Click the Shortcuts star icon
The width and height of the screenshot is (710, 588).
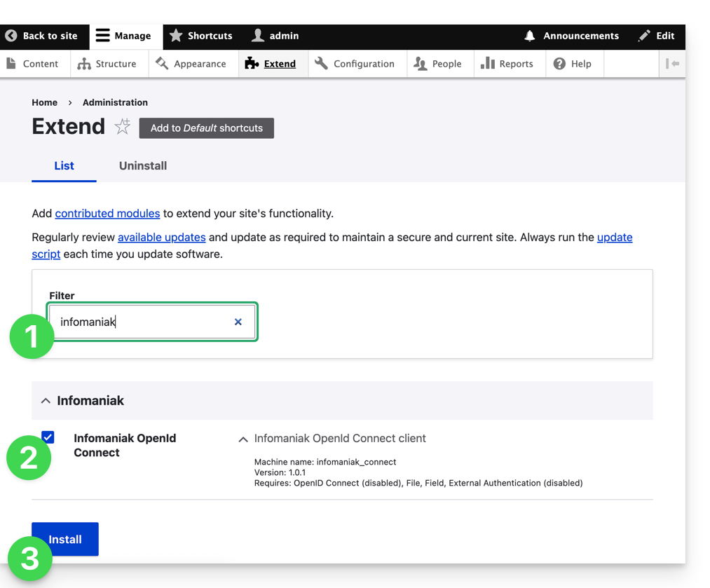[x=176, y=35]
